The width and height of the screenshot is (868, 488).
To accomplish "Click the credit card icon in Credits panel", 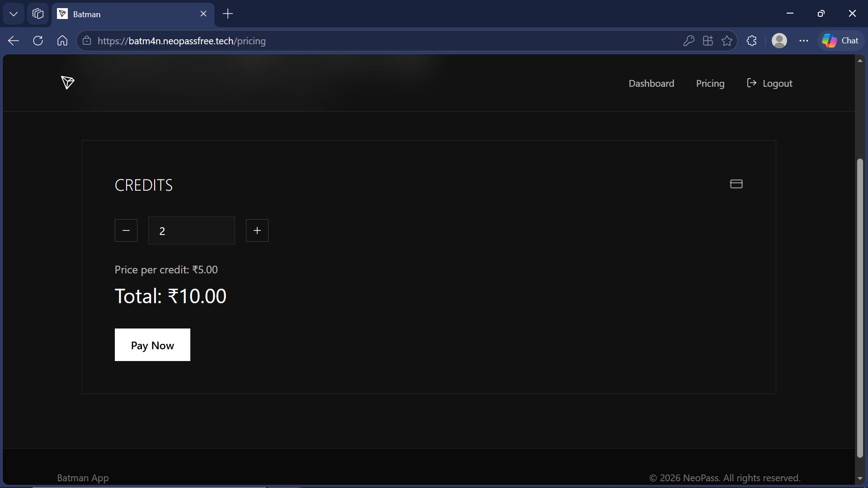I will coord(736,184).
